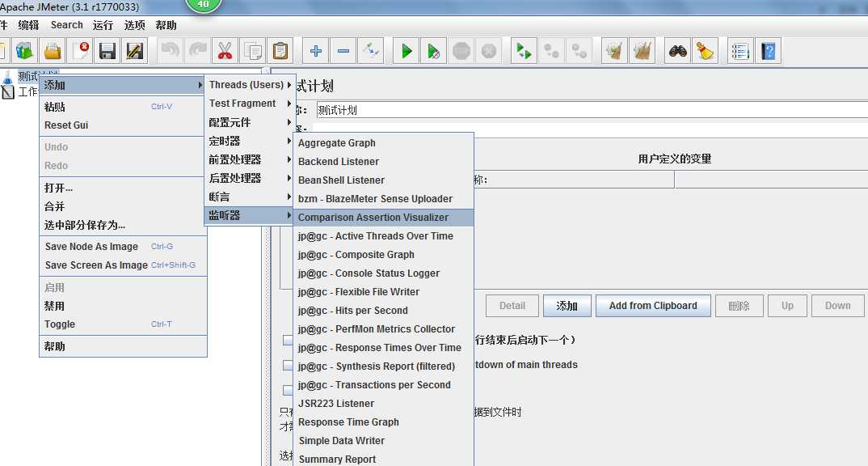The height and width of the screenshot is (466, 868).
Task: Click the Stop test icon
Action: tap(461, 51)
